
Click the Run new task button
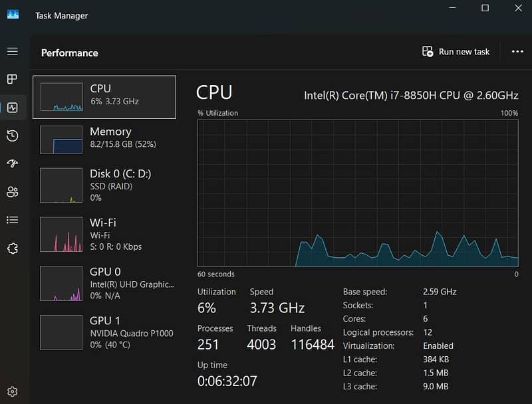[x=456, y=52]
